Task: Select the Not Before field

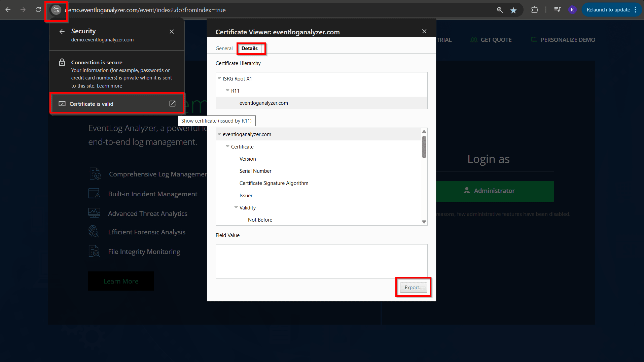Action: point(260,220)
